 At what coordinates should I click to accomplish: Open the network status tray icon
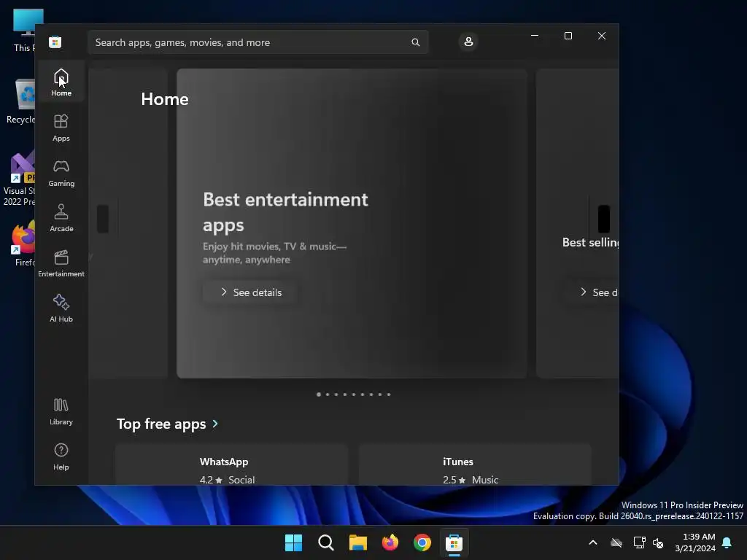(639, 542)
